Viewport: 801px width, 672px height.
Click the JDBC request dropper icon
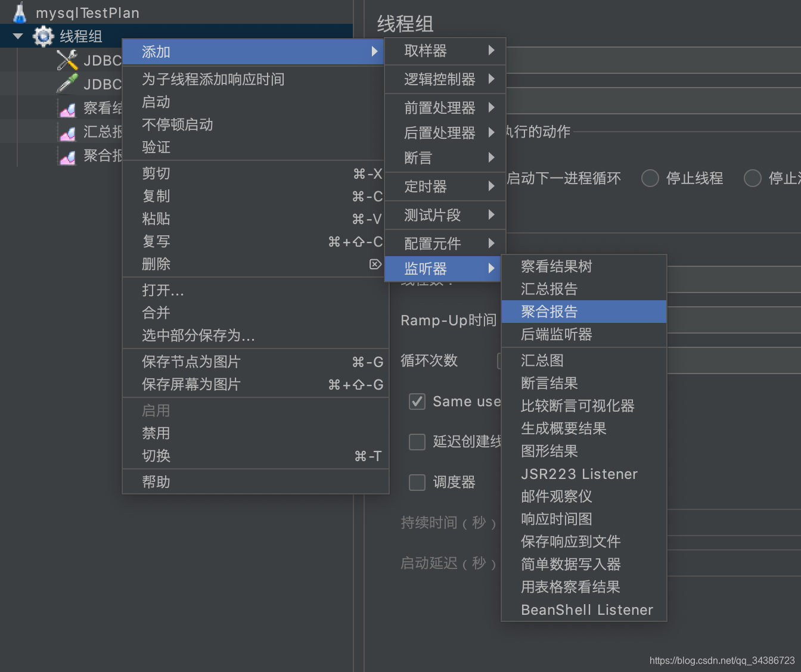[x=67, y=84]
